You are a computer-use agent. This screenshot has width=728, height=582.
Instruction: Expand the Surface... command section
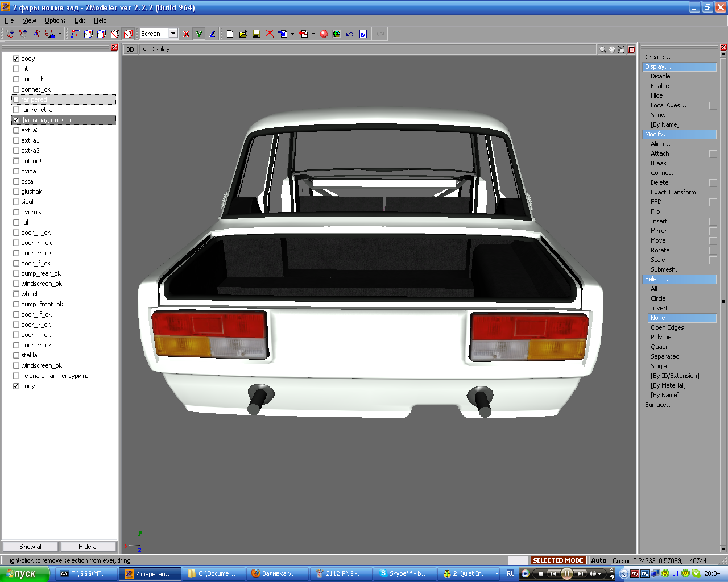659,405
